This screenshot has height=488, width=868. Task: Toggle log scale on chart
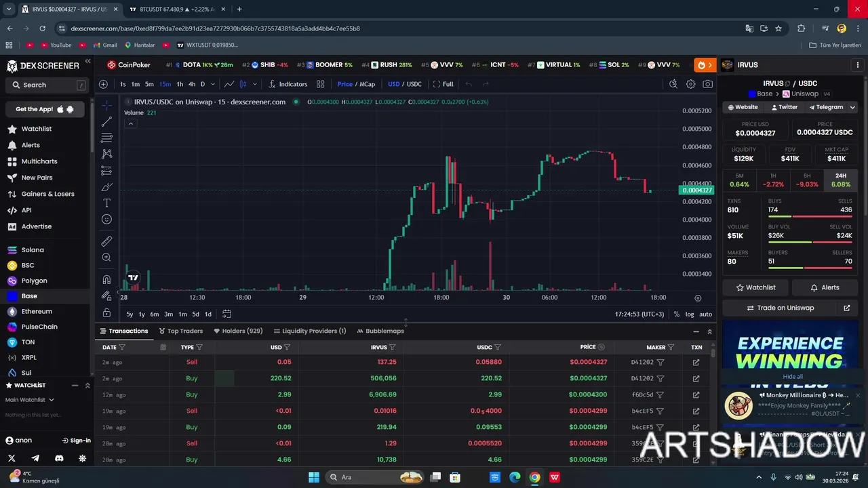pyautogui.click(x=690, y=314)
